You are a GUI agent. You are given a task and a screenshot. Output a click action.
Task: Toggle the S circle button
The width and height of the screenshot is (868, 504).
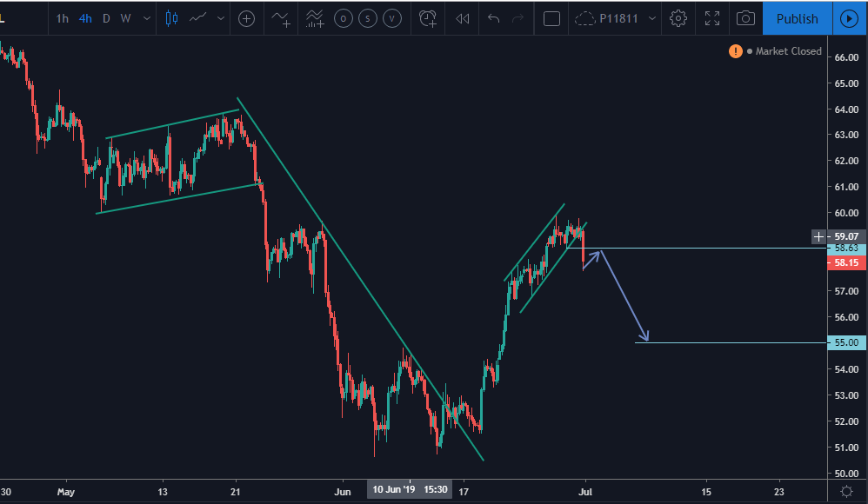[x=368, y=19]
